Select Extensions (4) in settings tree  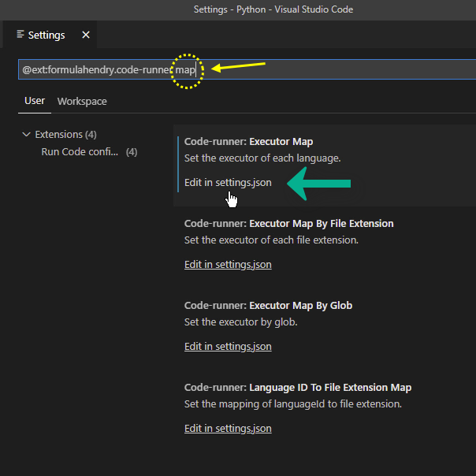pos(65,134)
